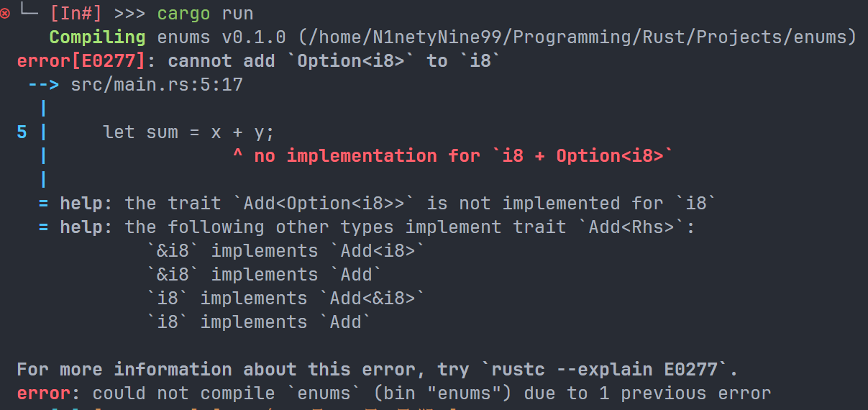Click the blue arrow before src/main.rs
The width and height of the screenshot is (868, 410).
43,85
